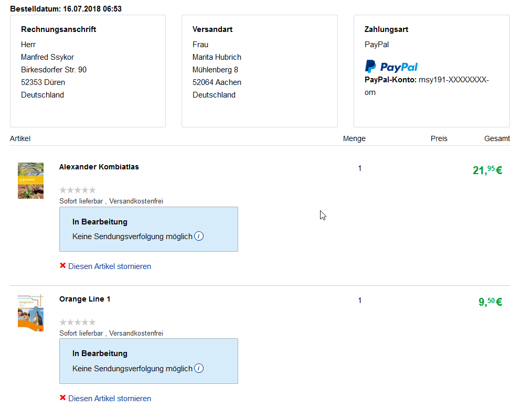Open the Orange Line 1 product title

point(85,299)
